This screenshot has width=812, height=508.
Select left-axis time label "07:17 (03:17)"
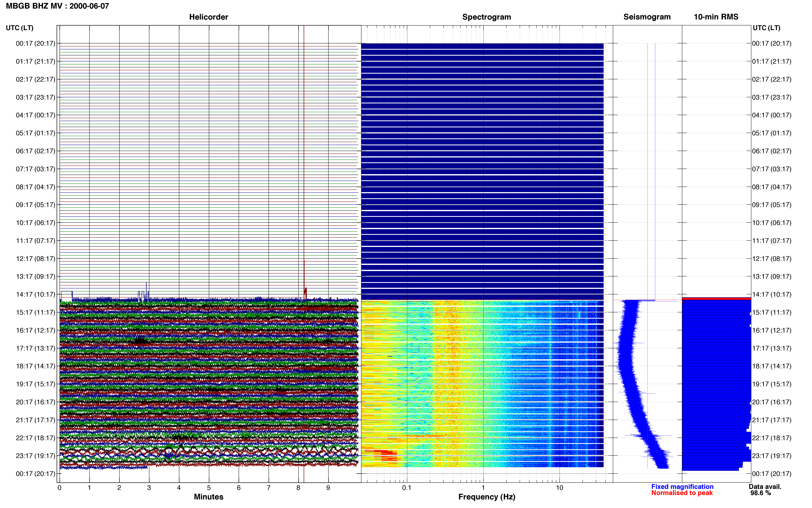(36, 169)
